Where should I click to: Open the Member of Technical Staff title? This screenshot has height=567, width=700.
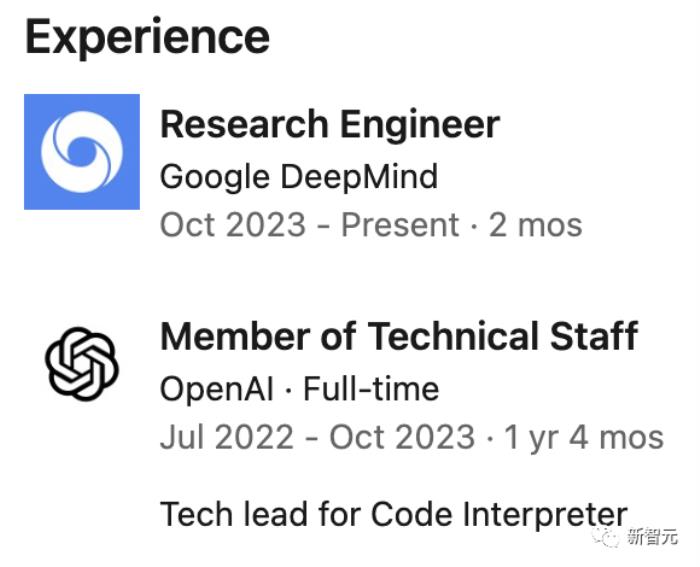[399, 336]
